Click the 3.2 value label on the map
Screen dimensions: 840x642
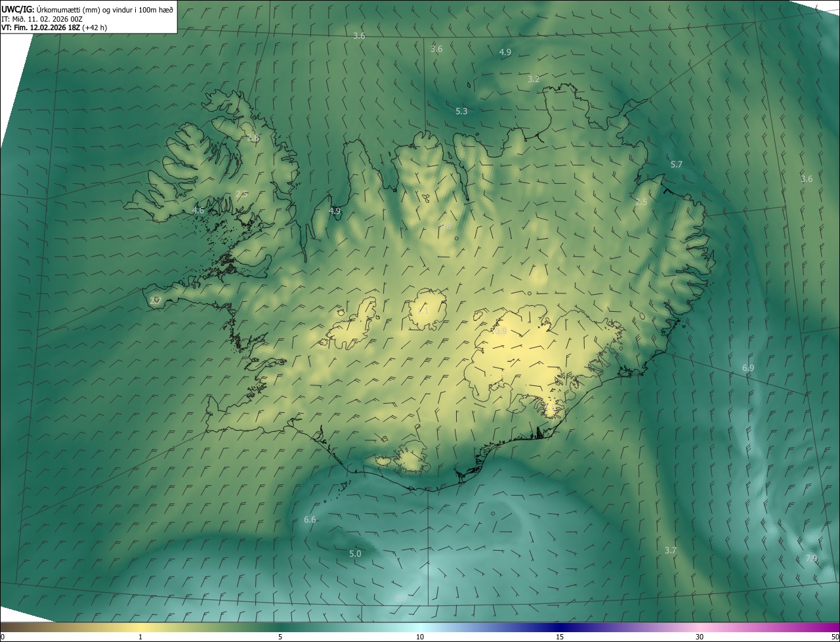pyautogui.click(x=534, y=79)
